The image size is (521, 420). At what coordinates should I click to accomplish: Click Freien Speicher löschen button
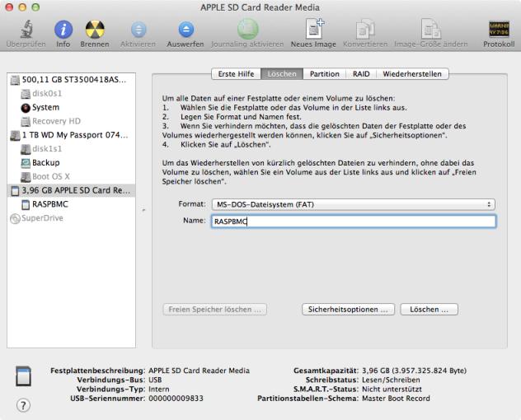[214, 310]
